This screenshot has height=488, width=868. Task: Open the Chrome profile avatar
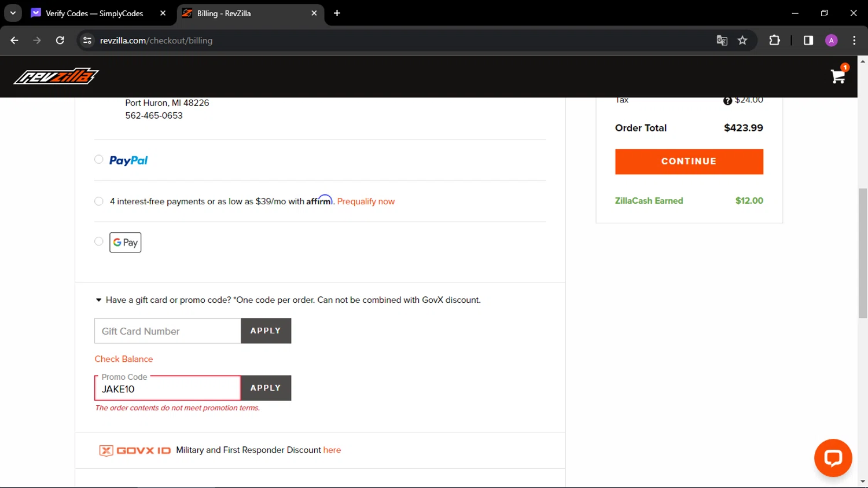(x=832, y=41)
